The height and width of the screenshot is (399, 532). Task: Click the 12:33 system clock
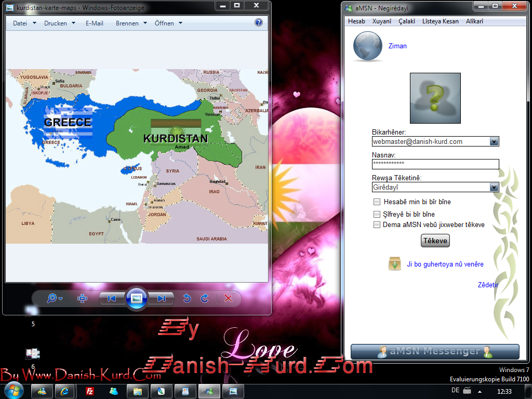tap(504, 391)
